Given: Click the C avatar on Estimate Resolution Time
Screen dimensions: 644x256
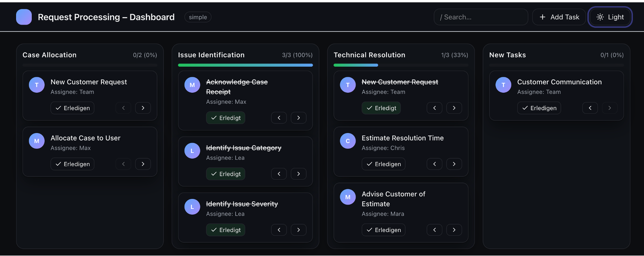Looking at the screenshot, I should pos(348,141).
